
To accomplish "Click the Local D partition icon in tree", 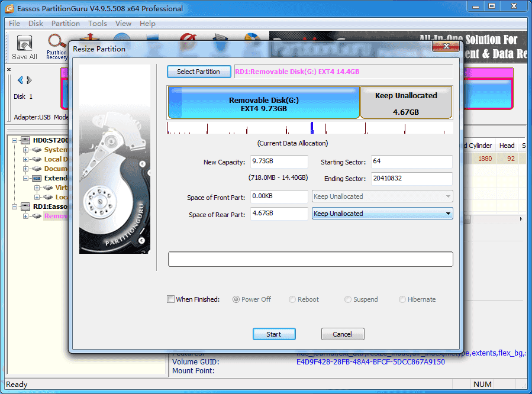I will tap(37, 159).
